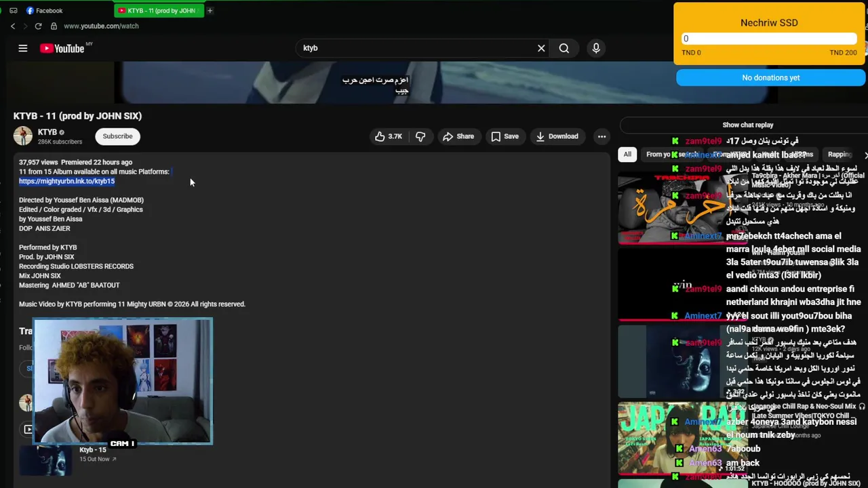Open the Ktyb - 15 album thumbnail
Viewport: 868px width, 488px height.
[45, 460]
